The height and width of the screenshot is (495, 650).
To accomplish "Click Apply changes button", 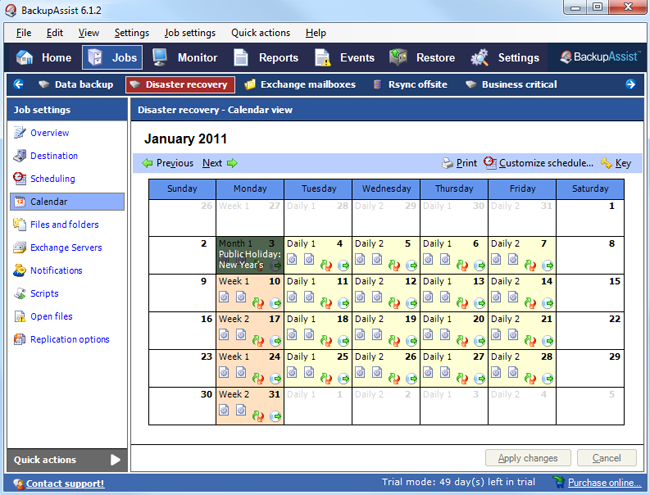I will coord(528,458).
